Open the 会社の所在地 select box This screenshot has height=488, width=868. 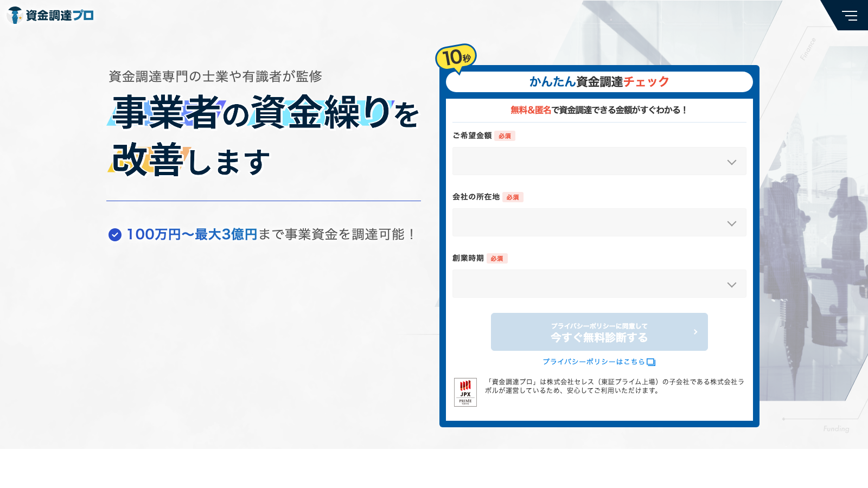tap(599, 222)
